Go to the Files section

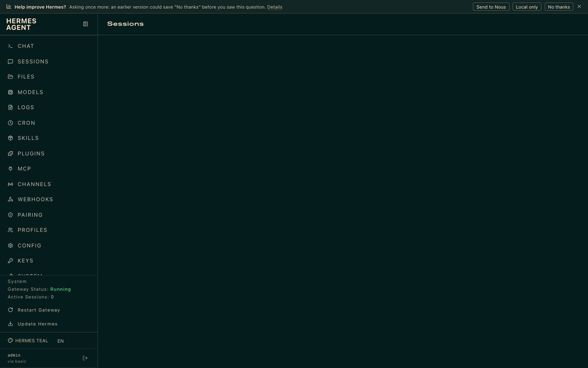point(49,77)
